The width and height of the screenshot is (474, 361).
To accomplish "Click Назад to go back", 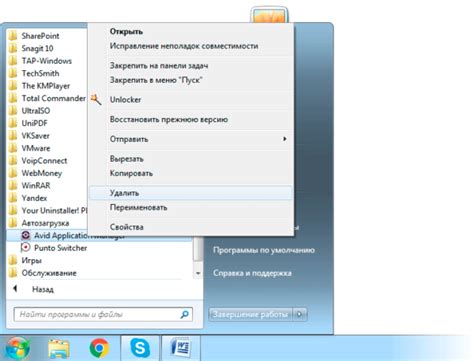I will 43,289.
